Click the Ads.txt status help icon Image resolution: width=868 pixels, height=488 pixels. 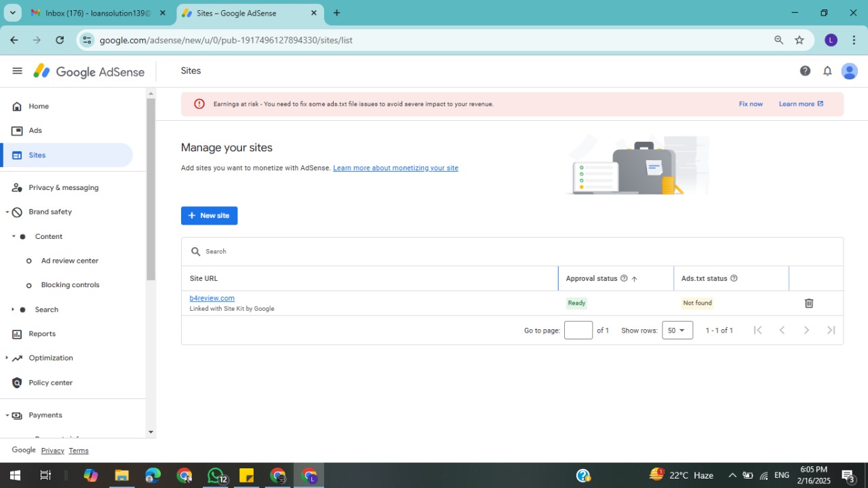734,278
